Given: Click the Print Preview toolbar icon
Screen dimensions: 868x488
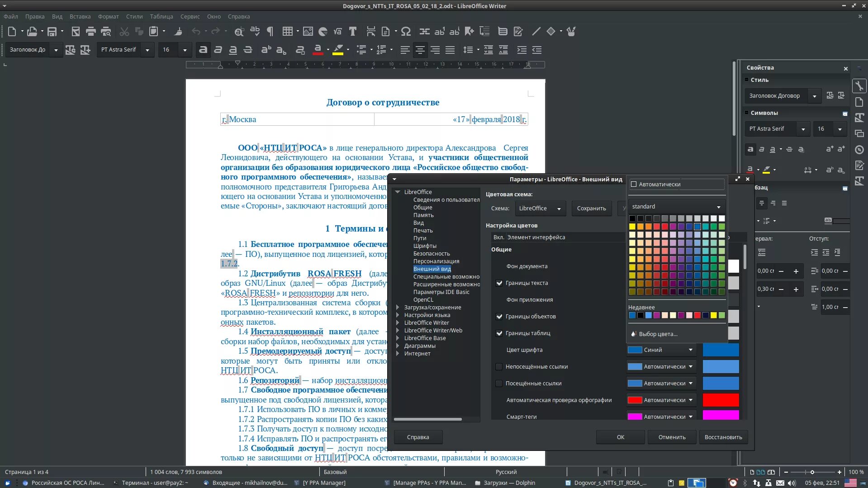Looking at the screenshot, I should [x=106, y=31].
